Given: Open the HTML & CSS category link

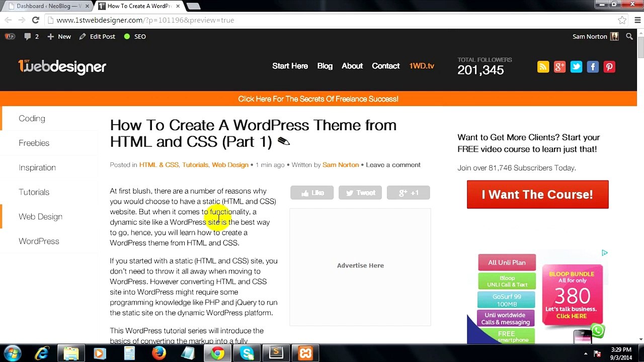Looking at the screenshot, I should pos(158,165).
